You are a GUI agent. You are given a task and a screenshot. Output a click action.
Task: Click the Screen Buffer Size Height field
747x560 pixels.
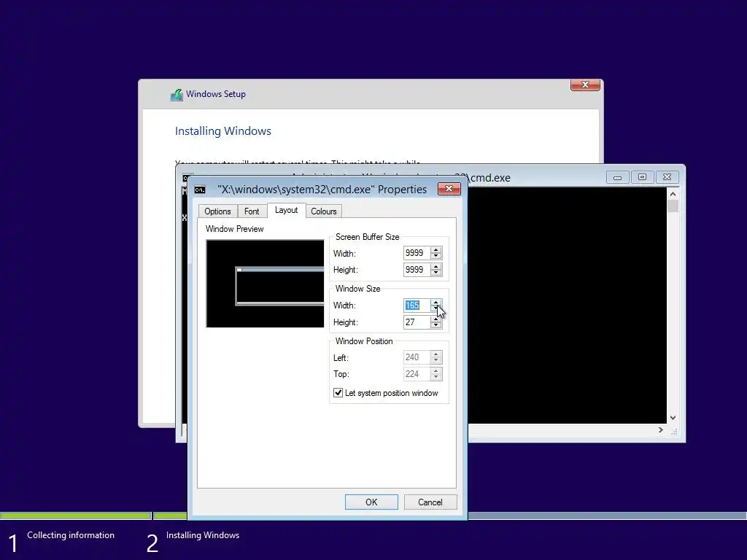[x=417, y=270]
